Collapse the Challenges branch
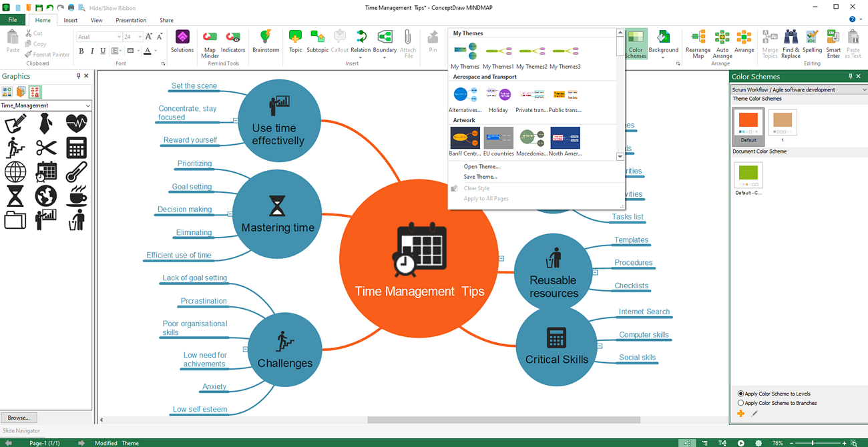Viewport: 868px width, 447px height. coord(246,349)
